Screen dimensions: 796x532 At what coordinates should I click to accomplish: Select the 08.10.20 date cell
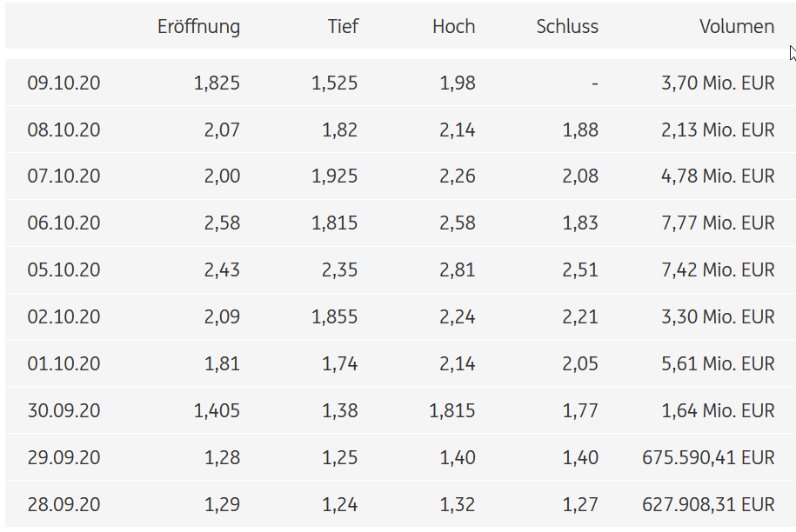(64, 130)
